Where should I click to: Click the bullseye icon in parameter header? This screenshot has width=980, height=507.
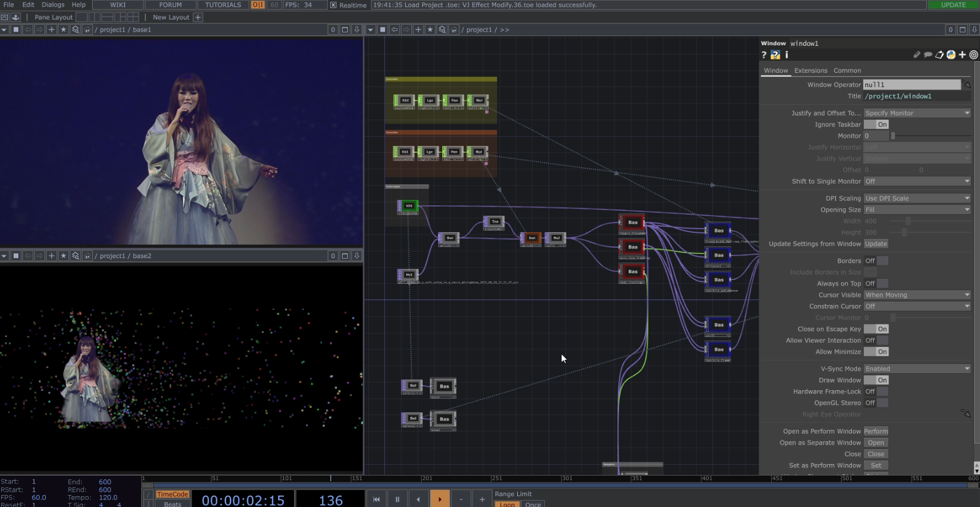(x=974, y=55)
